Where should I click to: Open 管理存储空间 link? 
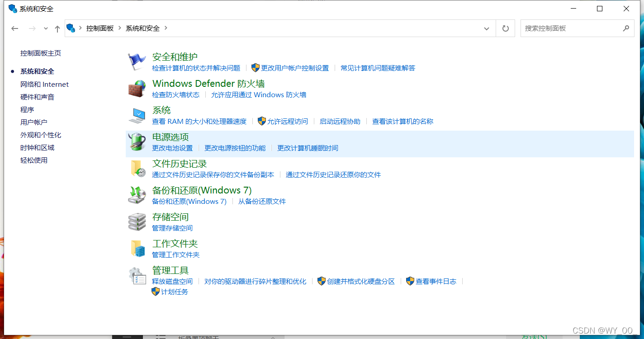(172, 228)
